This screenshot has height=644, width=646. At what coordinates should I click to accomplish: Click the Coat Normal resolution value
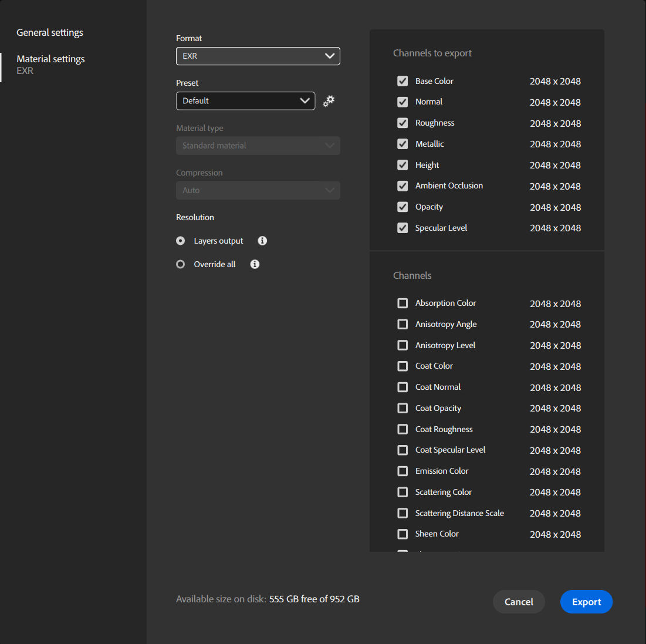[555, 387]
